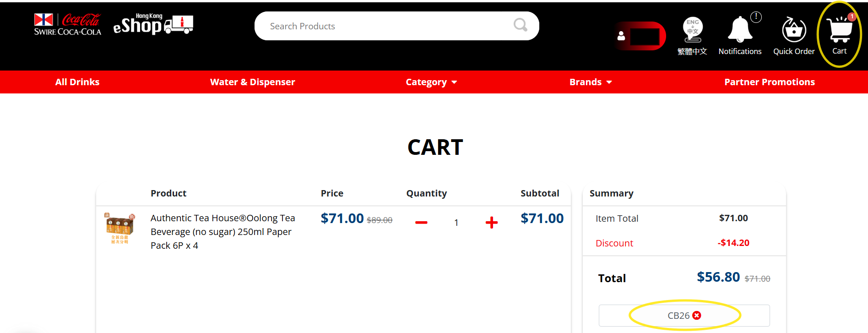
Task: Go to Water & Dispenser section
Action: coord(252,82)
